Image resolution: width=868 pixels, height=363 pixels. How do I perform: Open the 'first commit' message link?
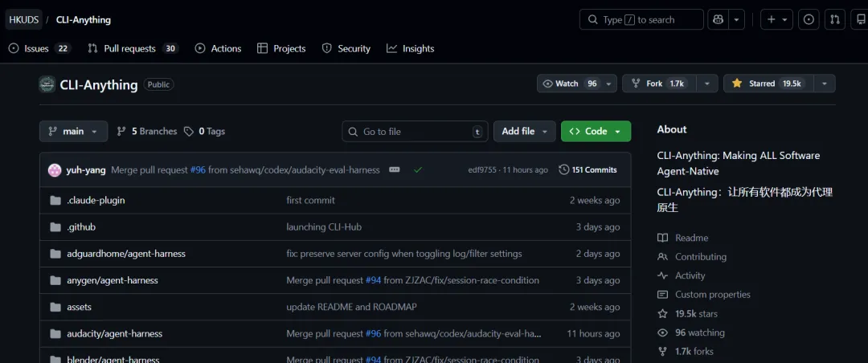[310, 200]
